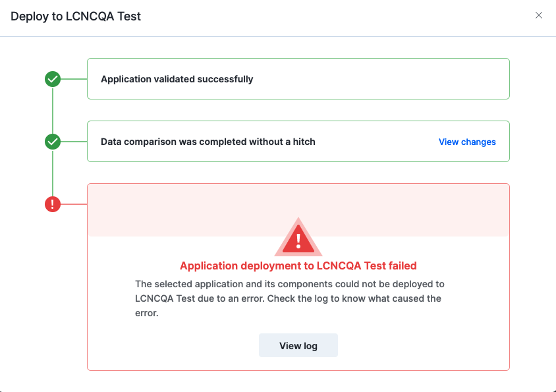Click the vertical line between checkmark and error icon
Screen dimensions: 556x392
click(53, 173)
